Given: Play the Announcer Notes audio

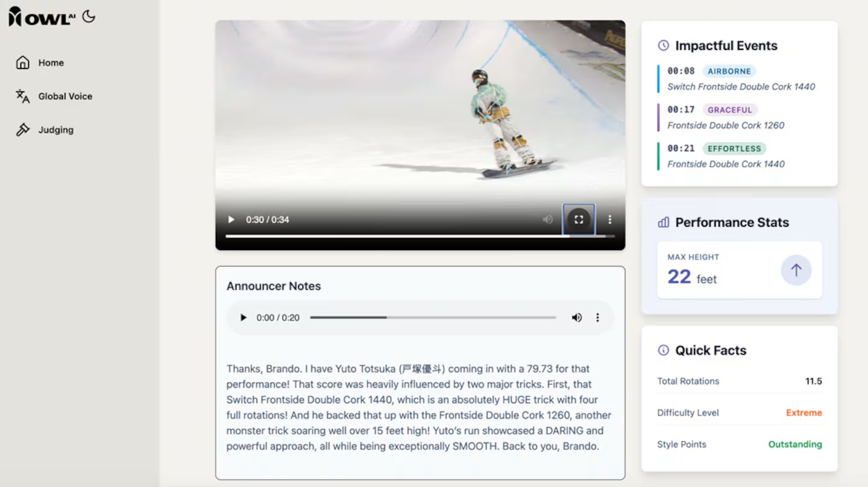Looking at the screenshot, I should tap(244, 318).
